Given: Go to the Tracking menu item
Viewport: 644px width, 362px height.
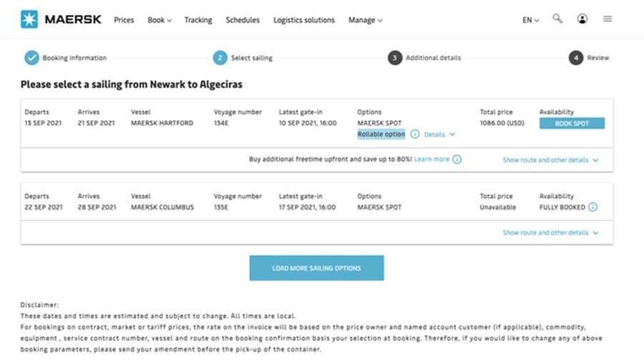Looking at the screenshot, I should (198, 20).
